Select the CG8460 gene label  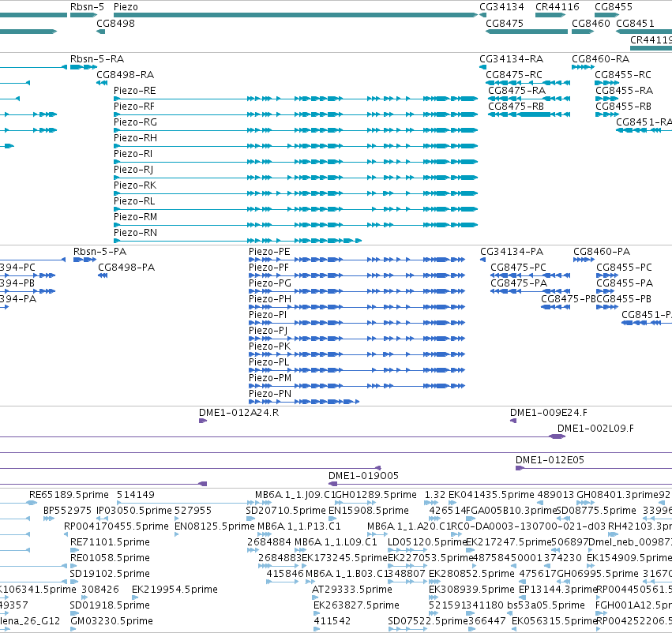tap(591, 23)
